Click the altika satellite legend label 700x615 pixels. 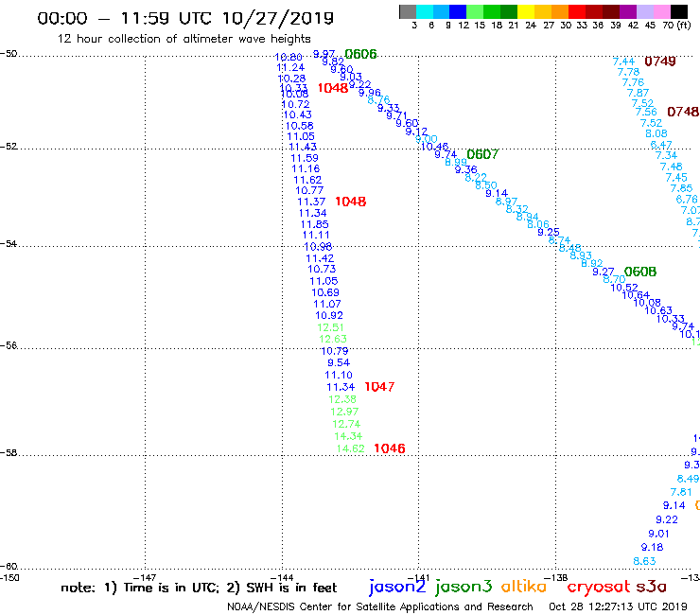(523, 586)
